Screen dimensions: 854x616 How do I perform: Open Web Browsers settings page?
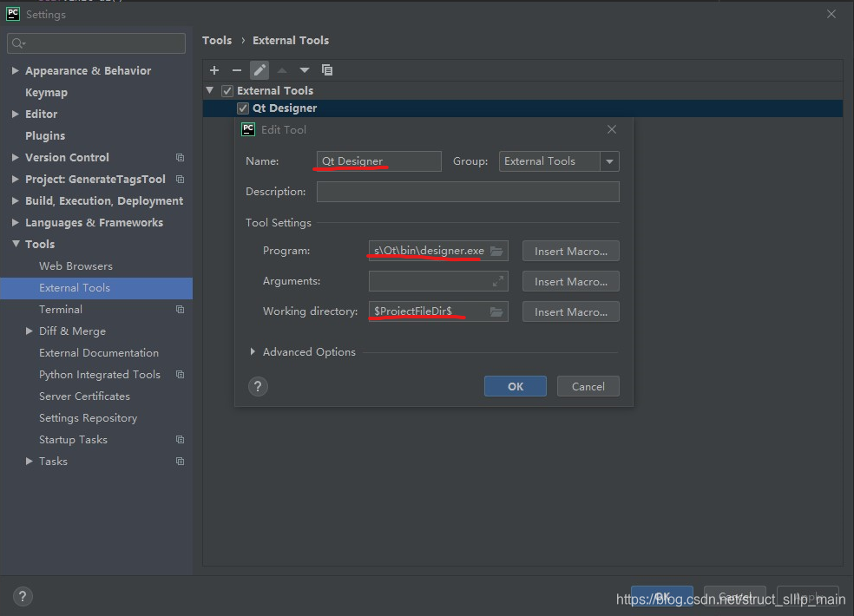(x=76, y=266)
